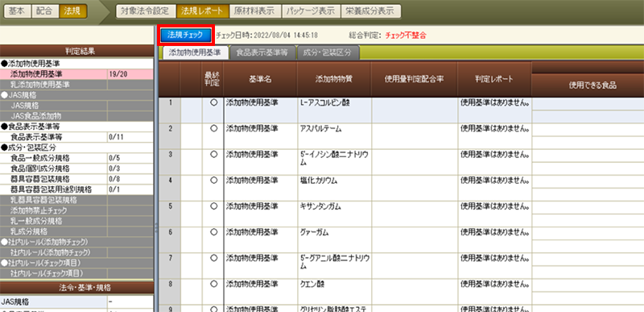Click the 法規チェック button
The width and height of the screenshot is (644, 312).
pos(185,35)
